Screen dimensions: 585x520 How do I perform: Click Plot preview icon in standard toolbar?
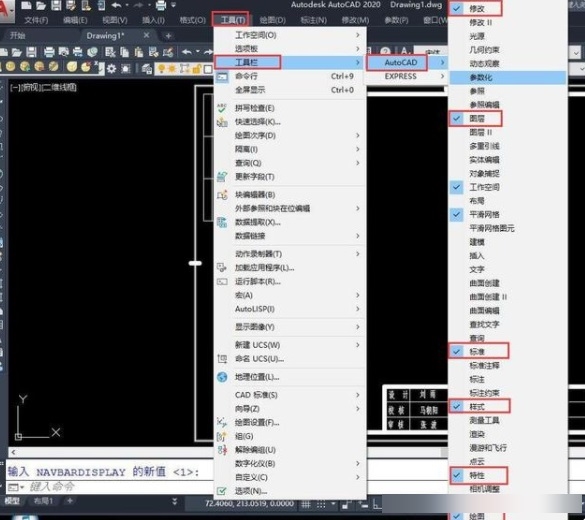(x=63, y=52)
